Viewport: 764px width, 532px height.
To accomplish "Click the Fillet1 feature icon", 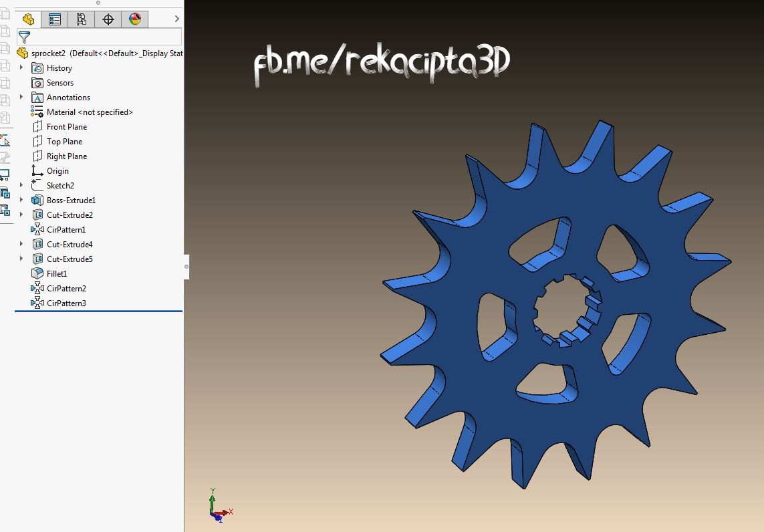I will pos(37,273).
